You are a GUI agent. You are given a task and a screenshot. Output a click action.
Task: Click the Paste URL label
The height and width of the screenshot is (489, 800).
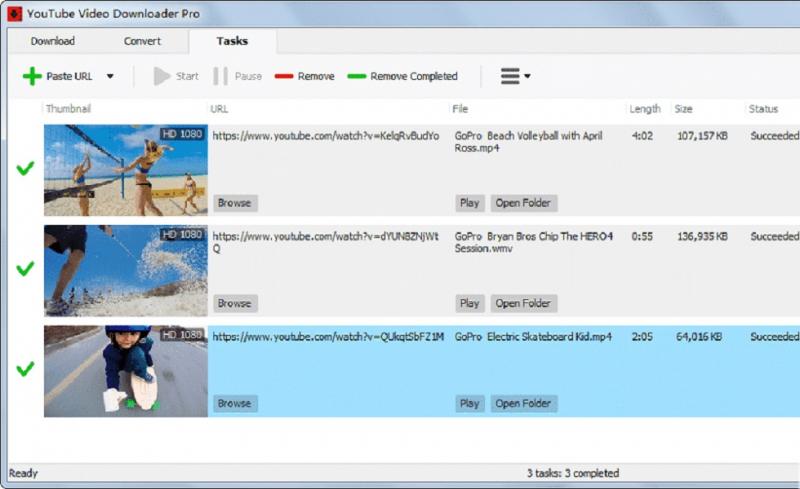point(69,77)
